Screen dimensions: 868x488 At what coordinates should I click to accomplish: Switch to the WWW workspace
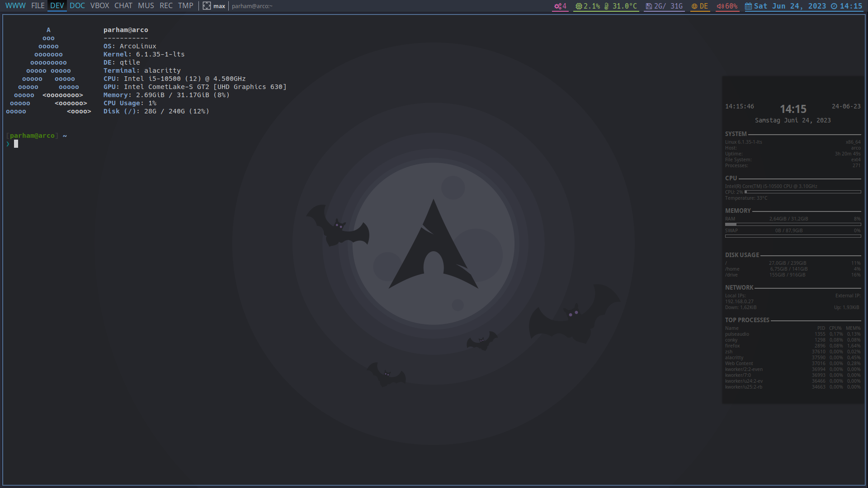click(15, 6)
